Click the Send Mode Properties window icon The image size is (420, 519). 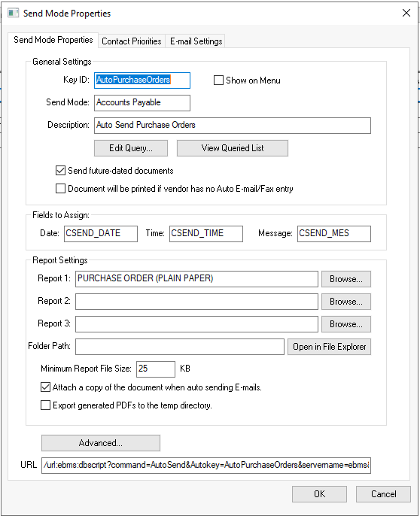(14, 14)
